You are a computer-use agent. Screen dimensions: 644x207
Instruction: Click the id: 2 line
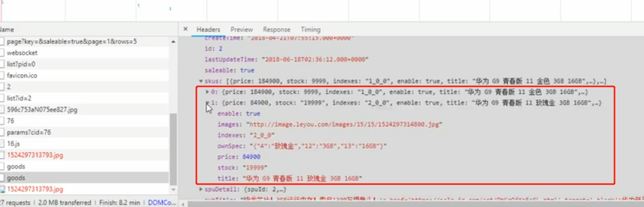pyautogui.click(x=214, y=48)
